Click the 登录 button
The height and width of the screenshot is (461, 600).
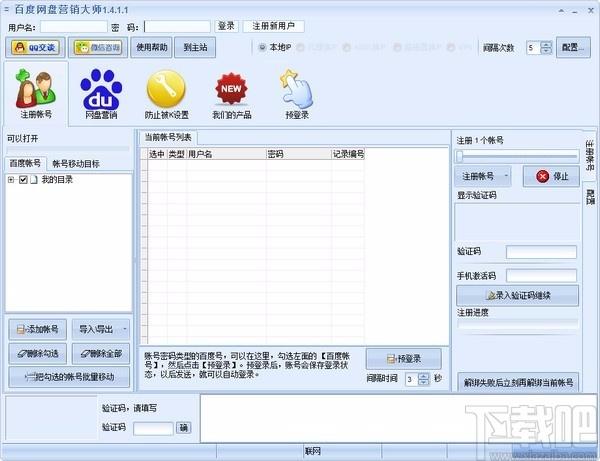tap(226, 26)
